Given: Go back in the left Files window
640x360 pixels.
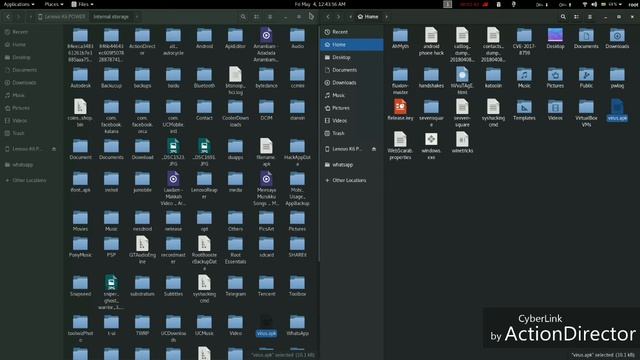Looking at the screenshot, I should [x=8, y=17].
